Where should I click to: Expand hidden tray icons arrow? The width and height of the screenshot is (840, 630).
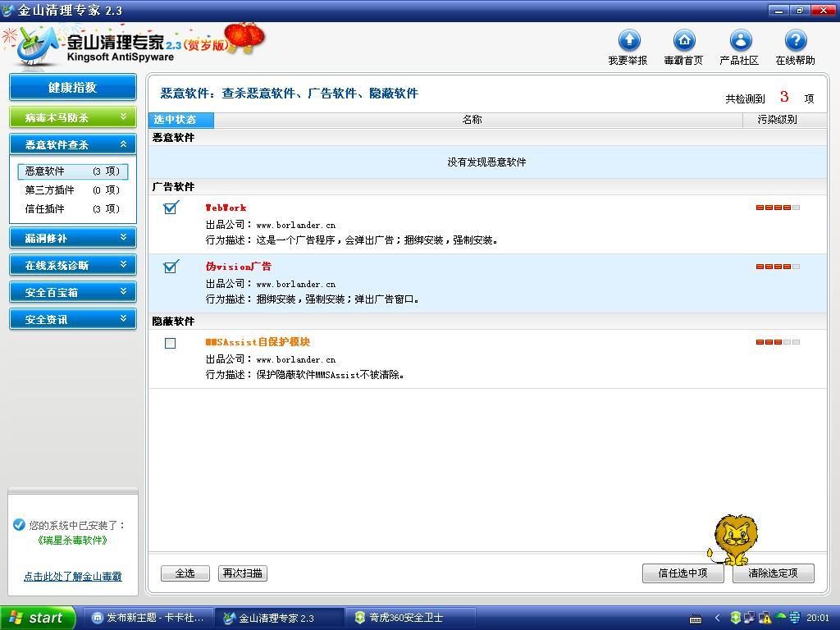[717, 619]
